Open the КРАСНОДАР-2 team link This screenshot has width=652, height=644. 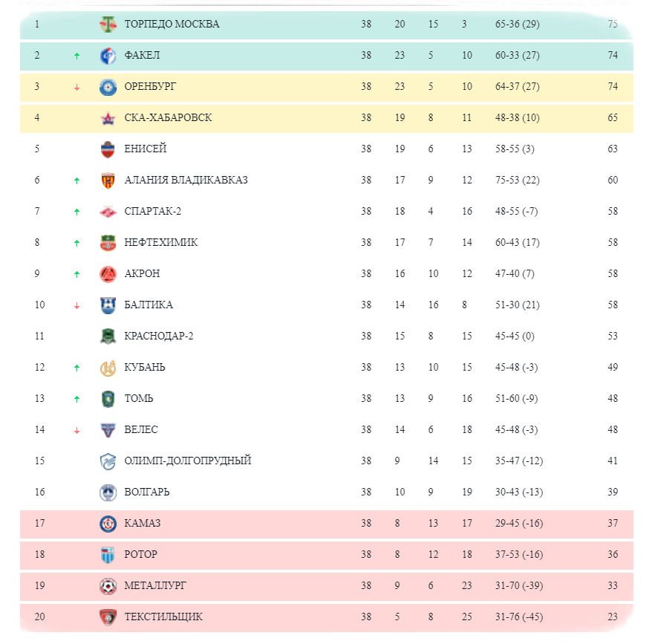[159, 336]
